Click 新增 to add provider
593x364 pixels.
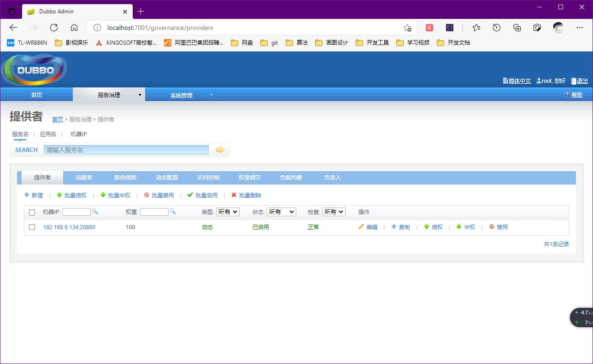pyautogui.click(x=34, y=195)
